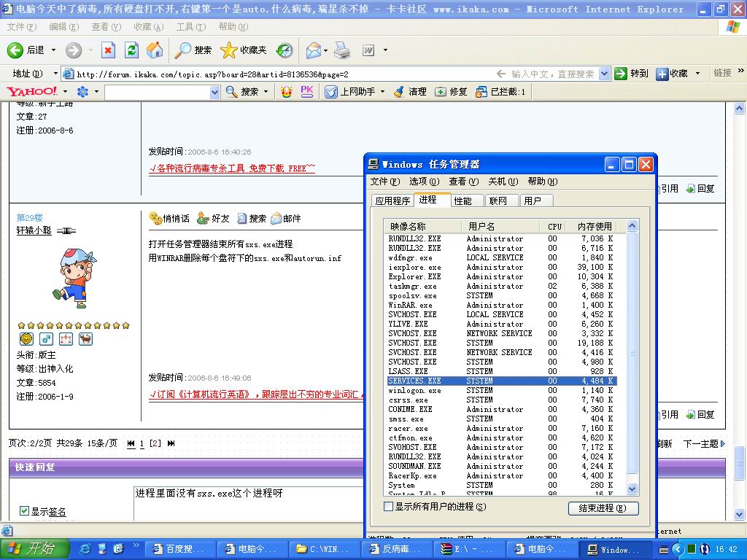Open the History toolbar icon

click(x=285, y=50)
